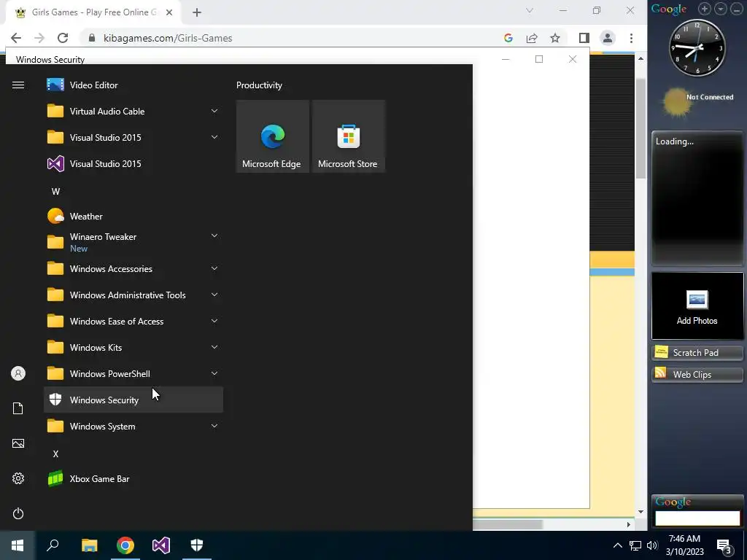
Task: Share this page in Chrome
Action: [x=532, y=38]
